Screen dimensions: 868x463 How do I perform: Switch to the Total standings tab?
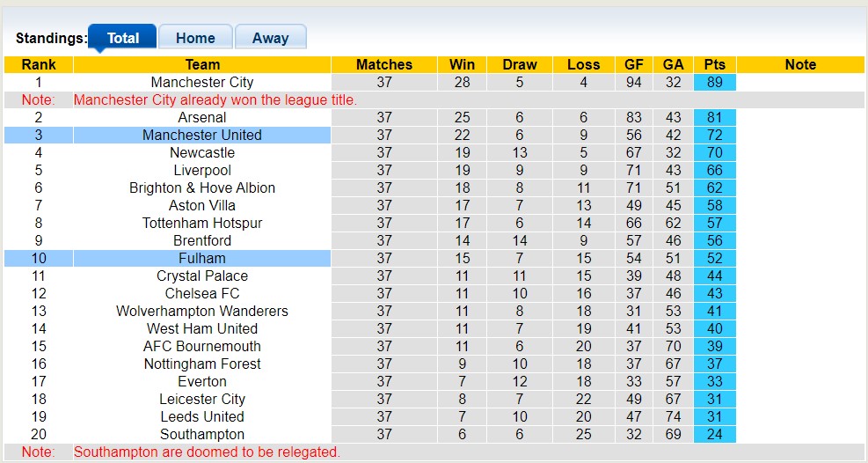point(123,38)
